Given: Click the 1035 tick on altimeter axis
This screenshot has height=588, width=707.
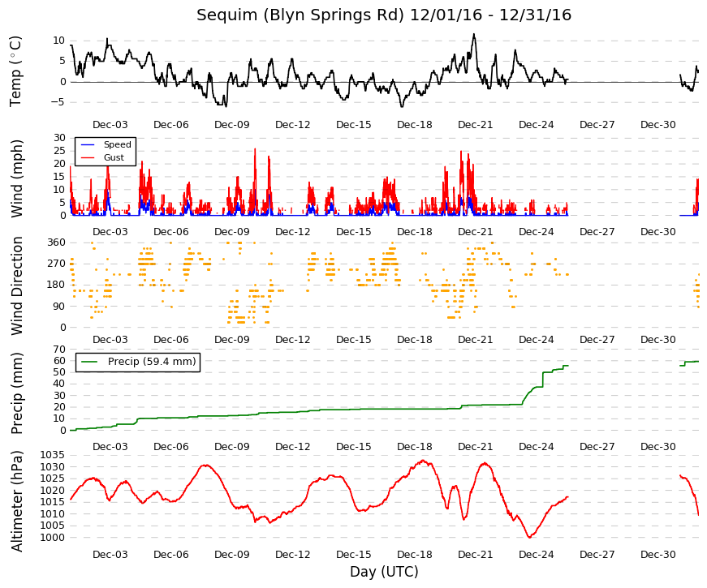Looking at the screenshot, I should tap(52, 455).
